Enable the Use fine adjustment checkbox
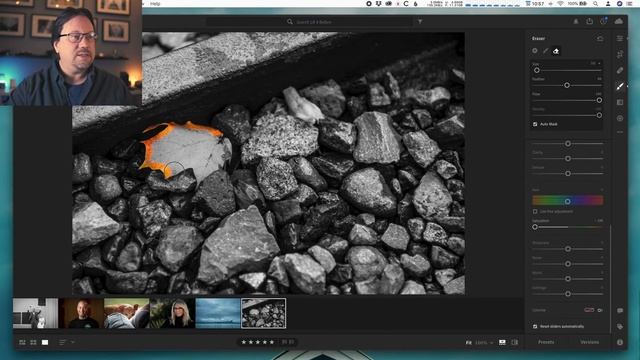Screen dimensions: 640x360 pos(535,211)
